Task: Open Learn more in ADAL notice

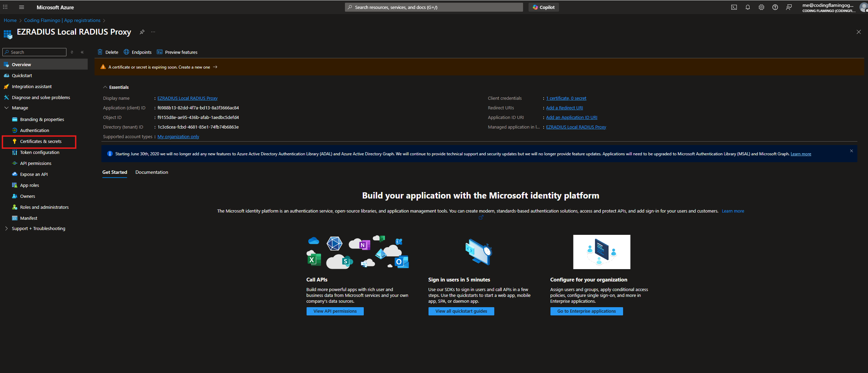Action: pos(801,154)
